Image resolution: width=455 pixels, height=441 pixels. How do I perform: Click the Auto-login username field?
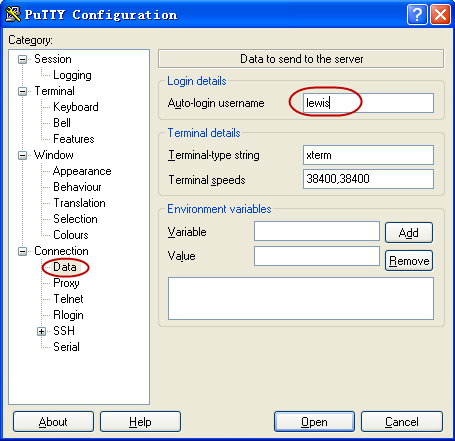coord(368,103)
